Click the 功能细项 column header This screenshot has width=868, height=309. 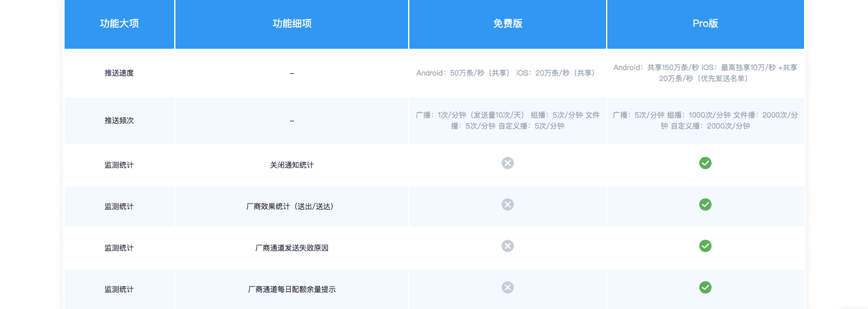pos(292,24)
